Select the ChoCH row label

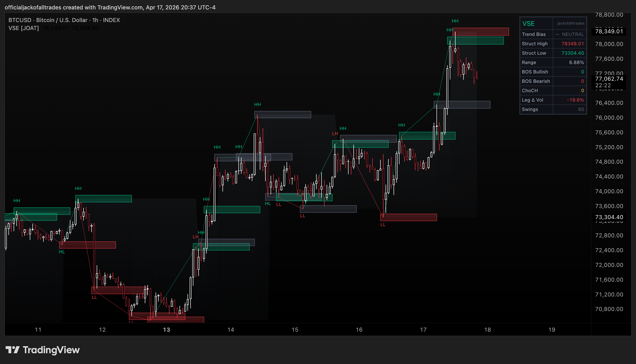click(530, 91)
